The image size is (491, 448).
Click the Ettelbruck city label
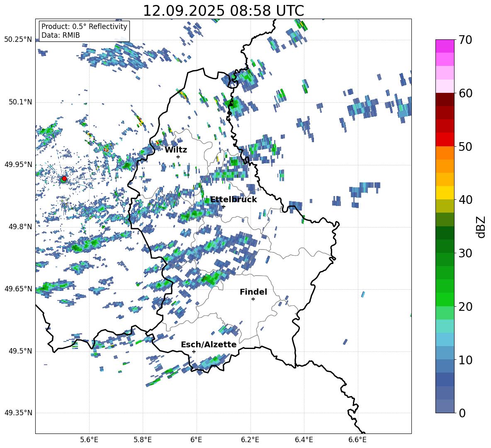tap(233, 200)
